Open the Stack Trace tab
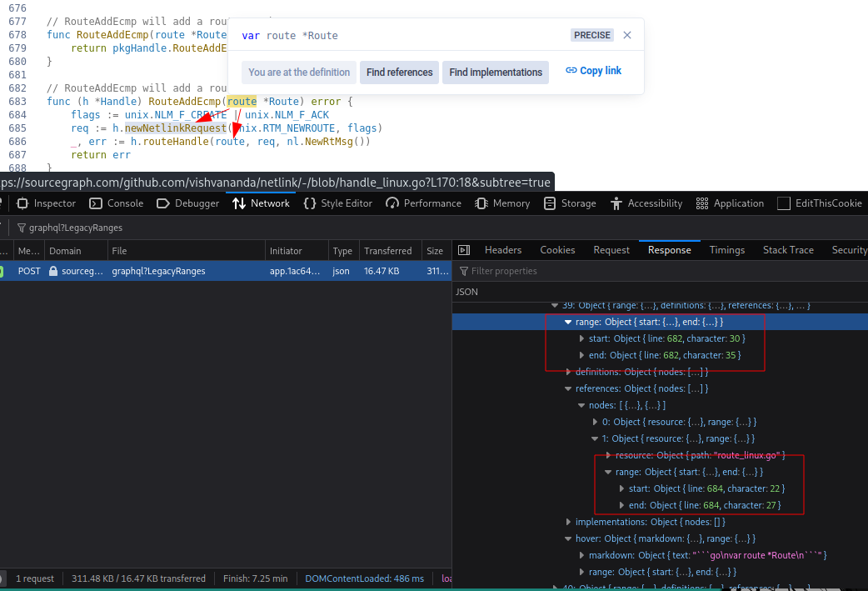 [788, 250]
